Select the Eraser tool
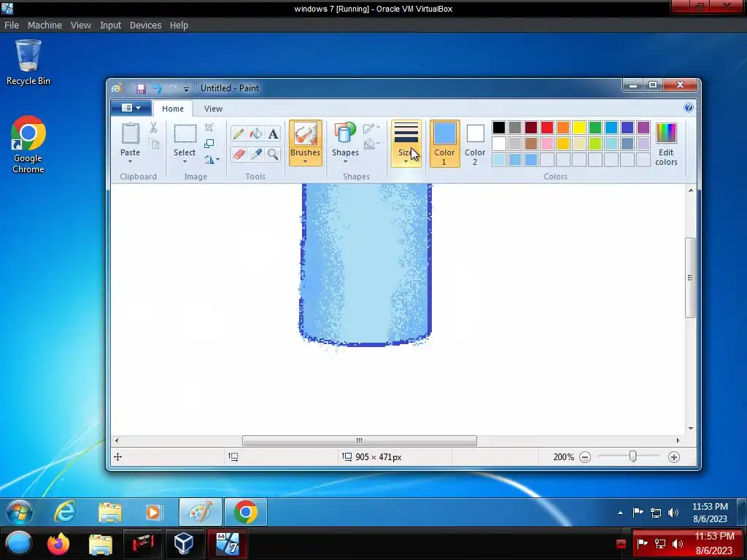Viewport: 747px width, 560px height. coord(239,155)
